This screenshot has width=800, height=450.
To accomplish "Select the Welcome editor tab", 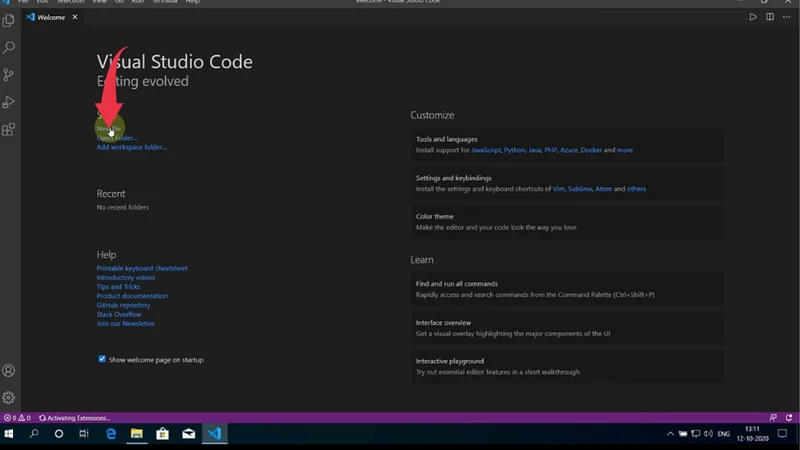I will pyautogui.click(x=50, y=17).
